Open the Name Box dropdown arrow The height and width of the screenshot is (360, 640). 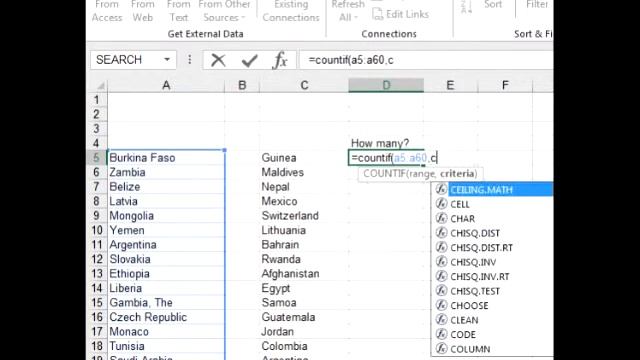point(167,60)
